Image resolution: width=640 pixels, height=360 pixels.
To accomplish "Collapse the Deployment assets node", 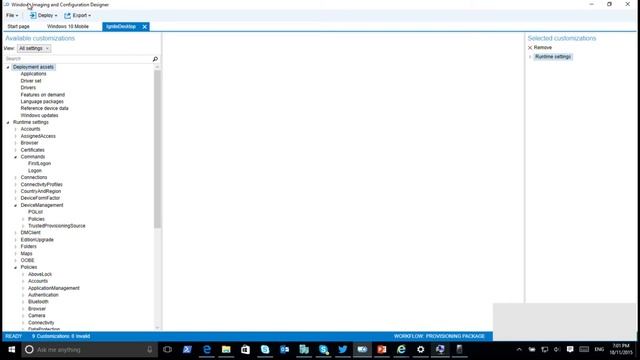I will click(8, 67).
